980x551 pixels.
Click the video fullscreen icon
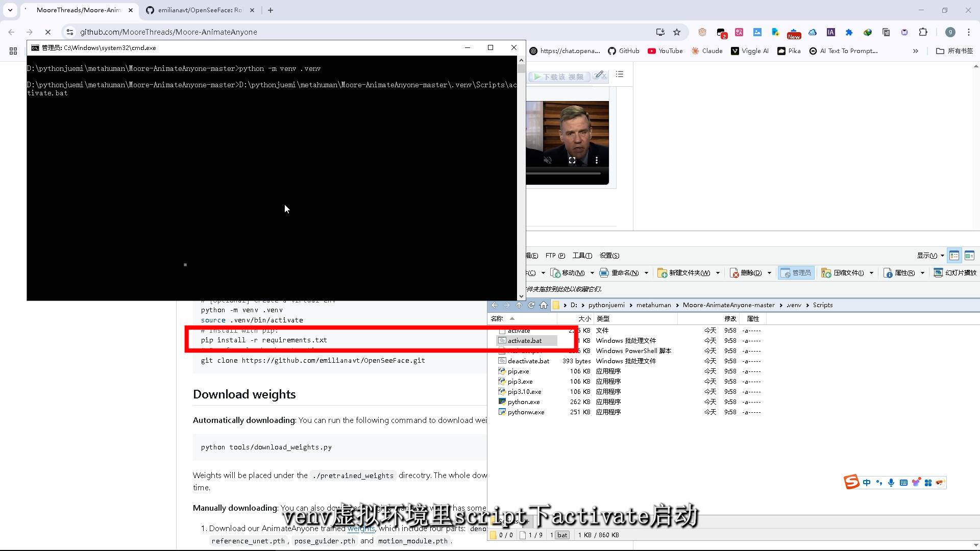(x=572, y=160)
